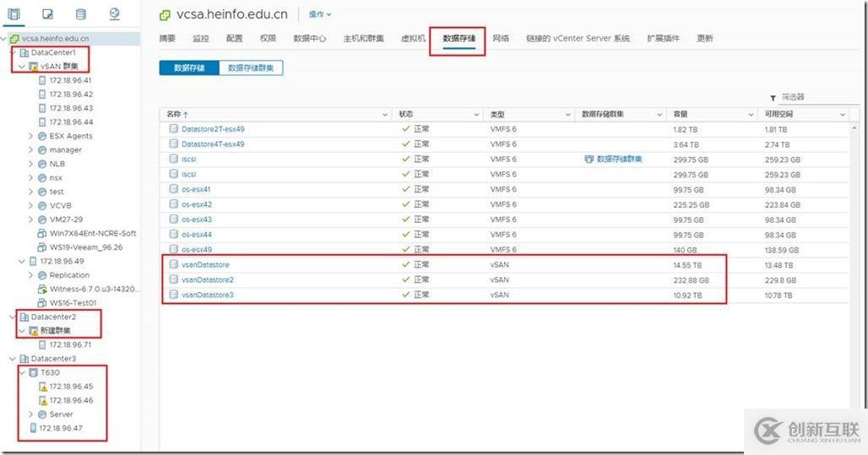Open the Networking inventory view icon

115,14
